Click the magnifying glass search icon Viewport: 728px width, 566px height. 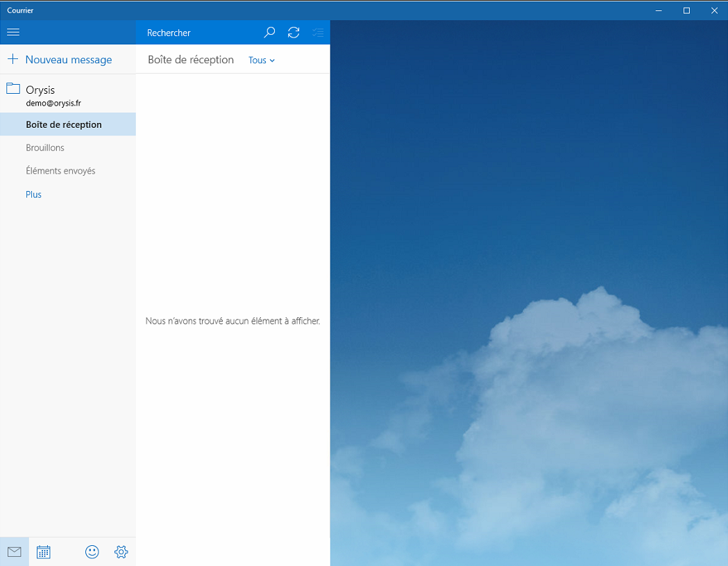[x=270, y=32]
